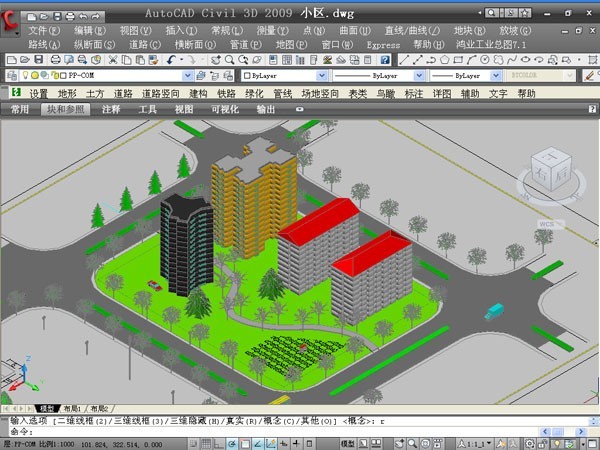Click the ViewCube in the viewport
This screenshot has height=450, width=600.
pyautogui.click(x=551, y=170)
